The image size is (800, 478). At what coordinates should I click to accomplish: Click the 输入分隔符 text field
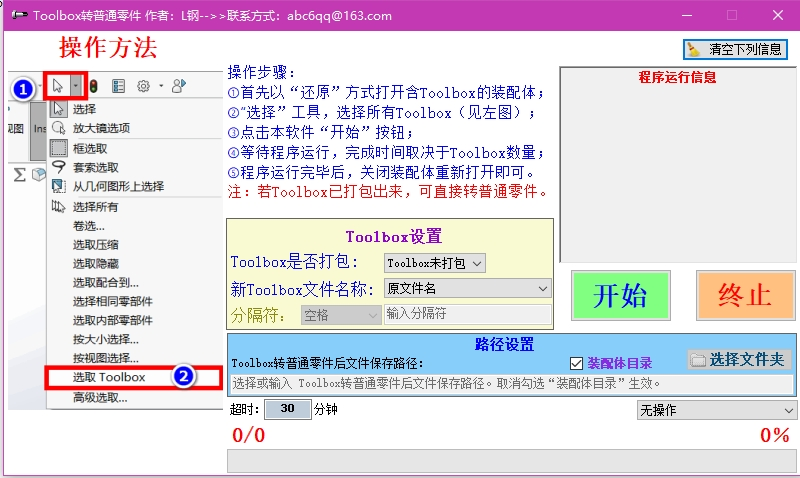pyautogui.click(x=467, y=314)
